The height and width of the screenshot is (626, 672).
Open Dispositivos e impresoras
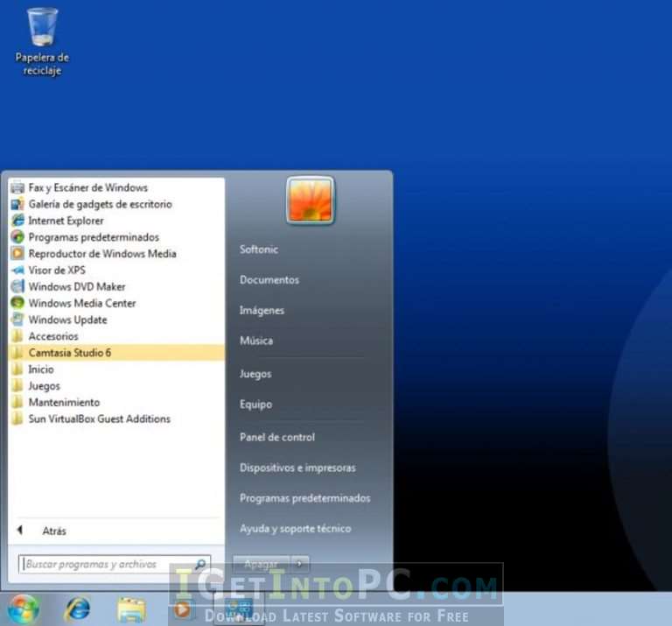pyautogui.click(x=297, y=468)
